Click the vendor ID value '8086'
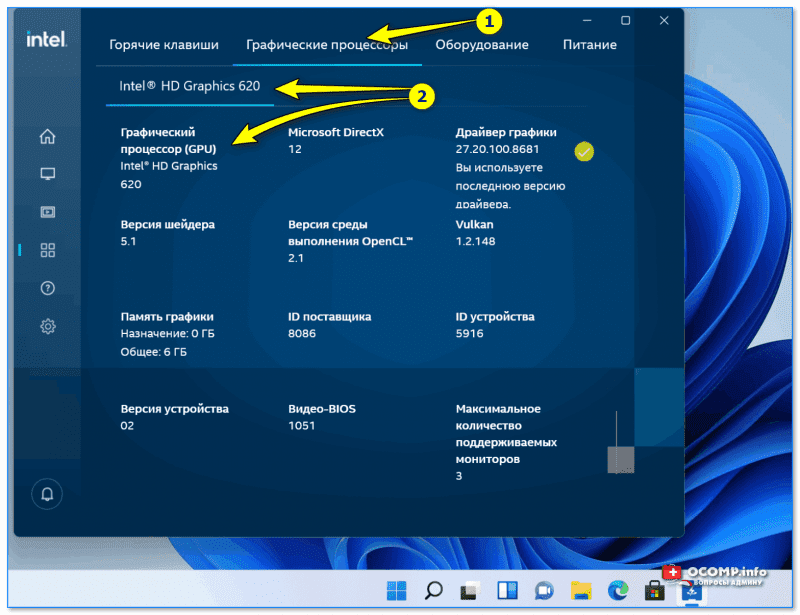 click(302, 334)
